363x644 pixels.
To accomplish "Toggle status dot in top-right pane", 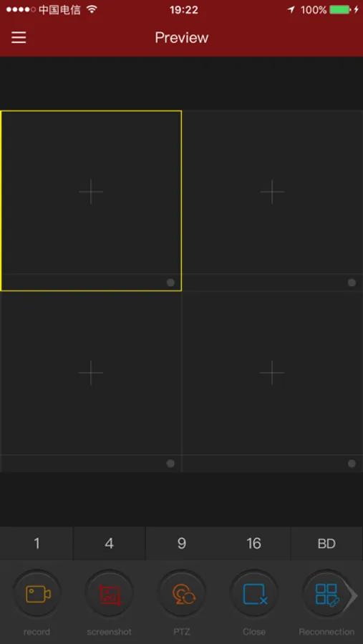I will point(352,283).
